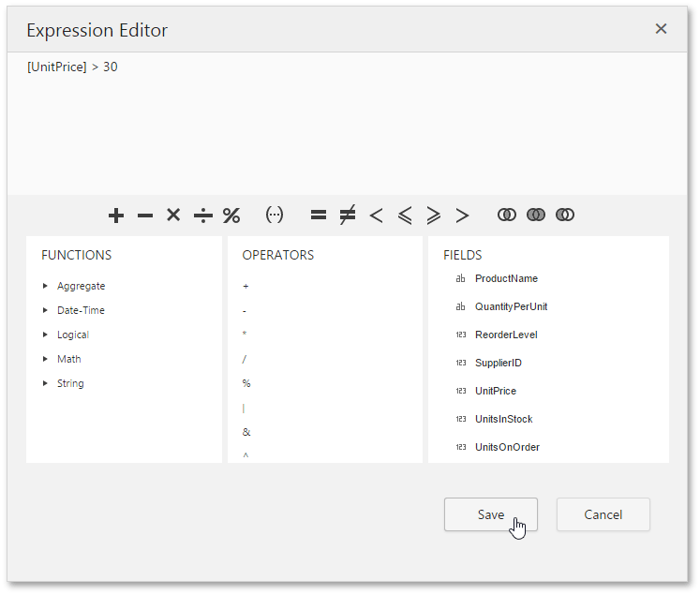Click the Save button

coord(490,514)
